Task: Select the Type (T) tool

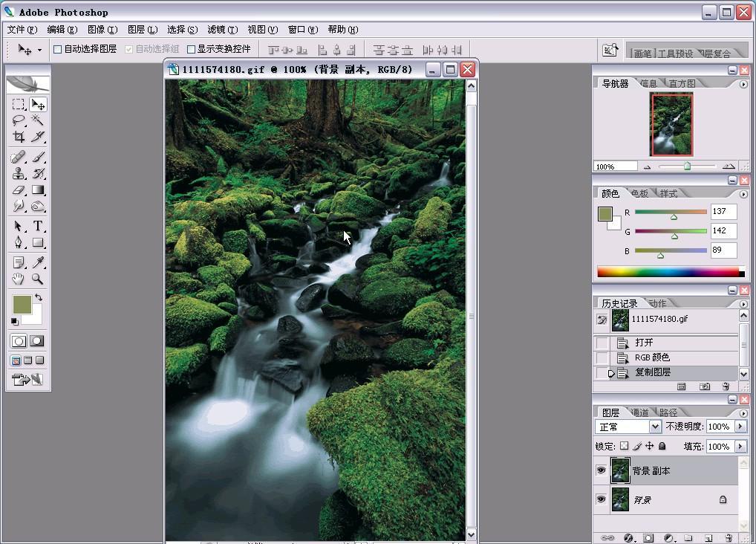Action: pyautogui.click(x=38, y=226)
